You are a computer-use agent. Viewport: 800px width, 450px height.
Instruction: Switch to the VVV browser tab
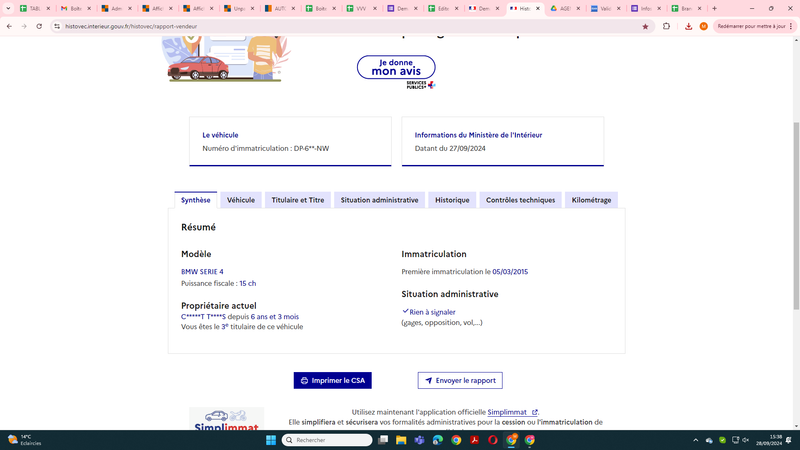361,8
